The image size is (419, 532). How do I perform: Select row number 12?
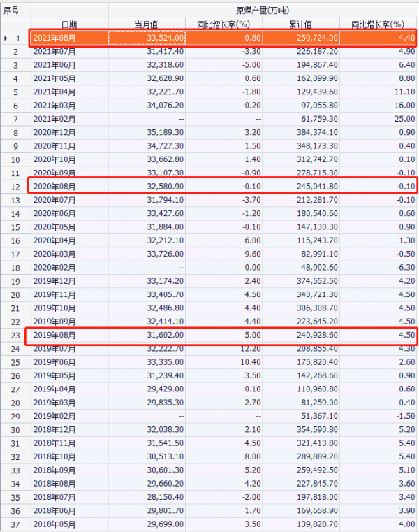(15, 185)
